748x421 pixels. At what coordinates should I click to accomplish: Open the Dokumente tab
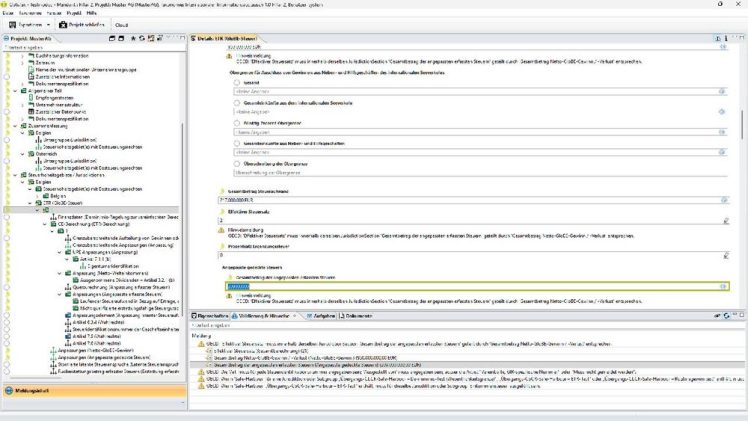click(x=356, y=316)
